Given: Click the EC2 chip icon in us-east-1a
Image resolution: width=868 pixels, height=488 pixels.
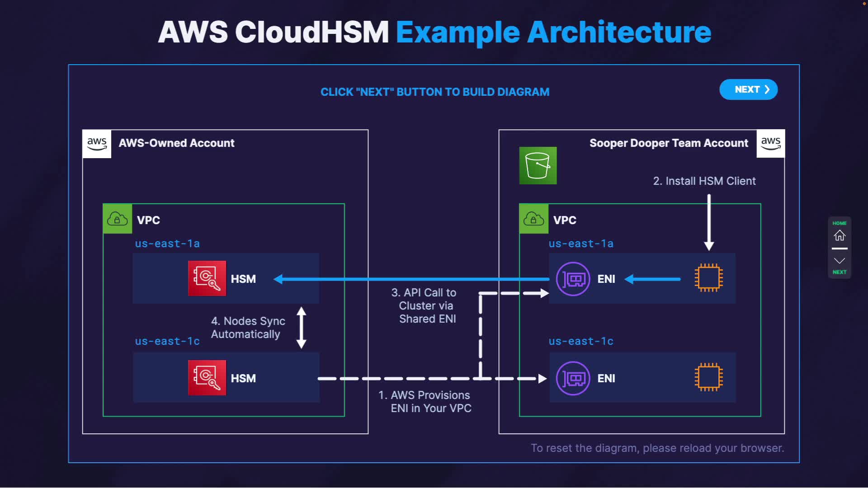Looking at the screenshot, I should pyautogui.click(x=708, y=278).
